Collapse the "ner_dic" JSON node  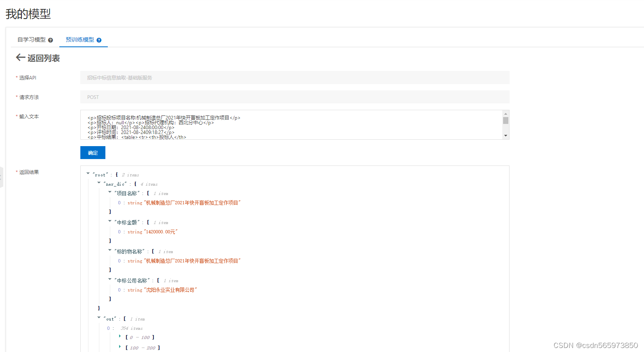click(x=99, y=183)
